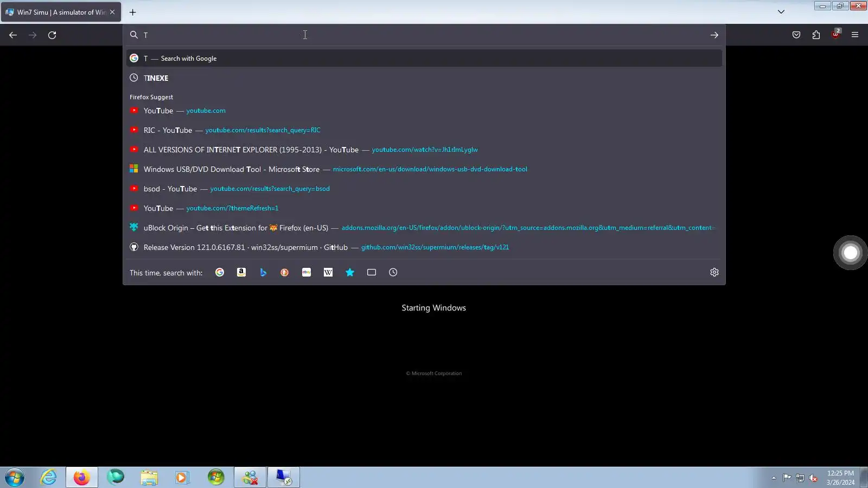Launch Internet Explorer from taskbar
868x488 pixels.
coord(49,478)
